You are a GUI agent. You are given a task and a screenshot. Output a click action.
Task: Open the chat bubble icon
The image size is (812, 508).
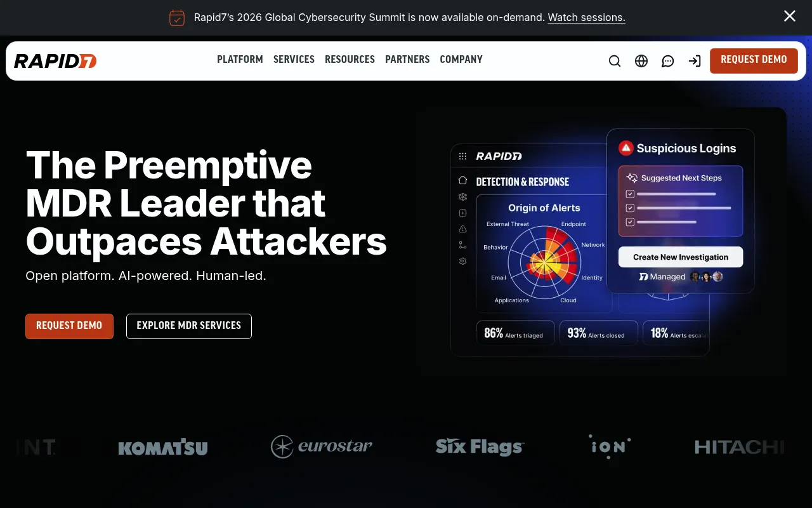[668, 61]
